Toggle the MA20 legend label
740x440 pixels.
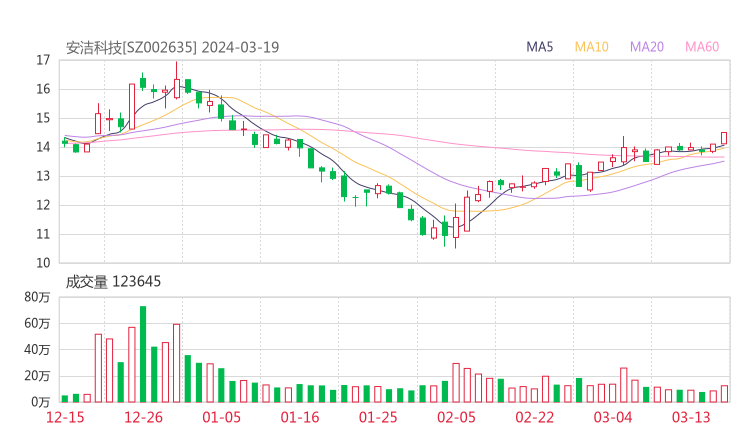[647, 47]
